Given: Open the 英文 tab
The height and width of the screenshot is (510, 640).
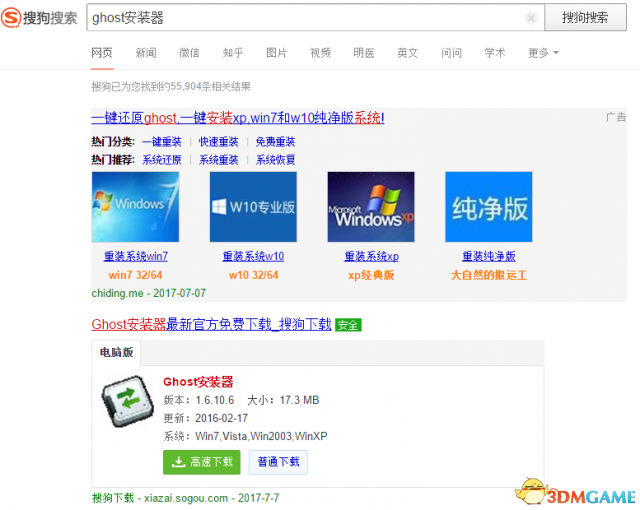Looking at the screenshot, I should pyautogui.click(x=408, y=53).
